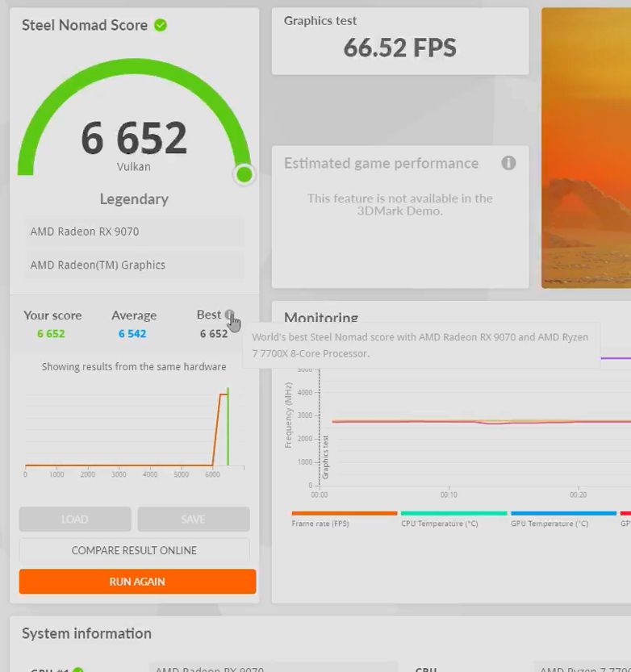Click the Graphics test card title
Viewport: 631px width, 672px height.
[320, 21]
